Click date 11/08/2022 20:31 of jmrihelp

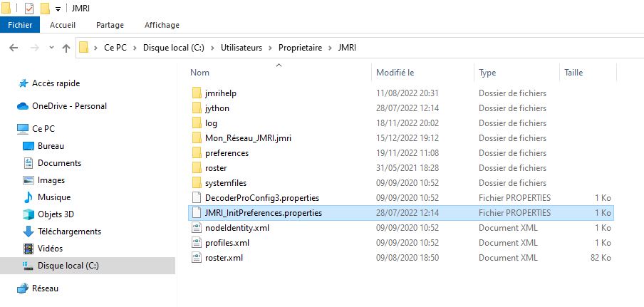(407, 93)
